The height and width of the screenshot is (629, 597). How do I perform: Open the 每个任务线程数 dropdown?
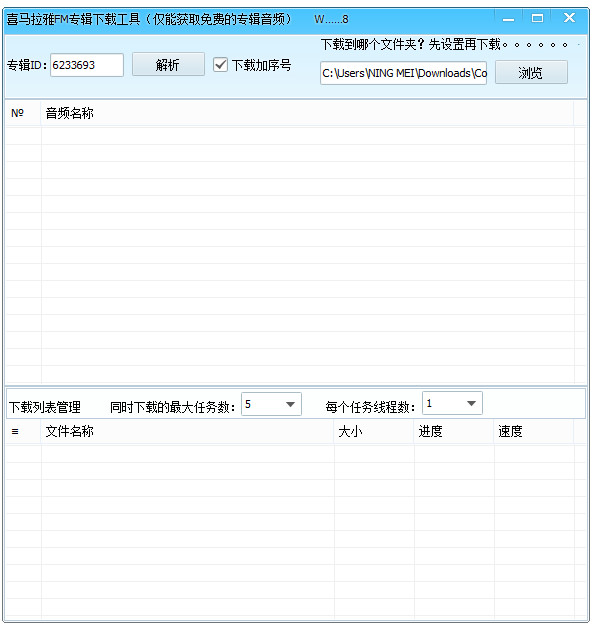coord(452,403)
